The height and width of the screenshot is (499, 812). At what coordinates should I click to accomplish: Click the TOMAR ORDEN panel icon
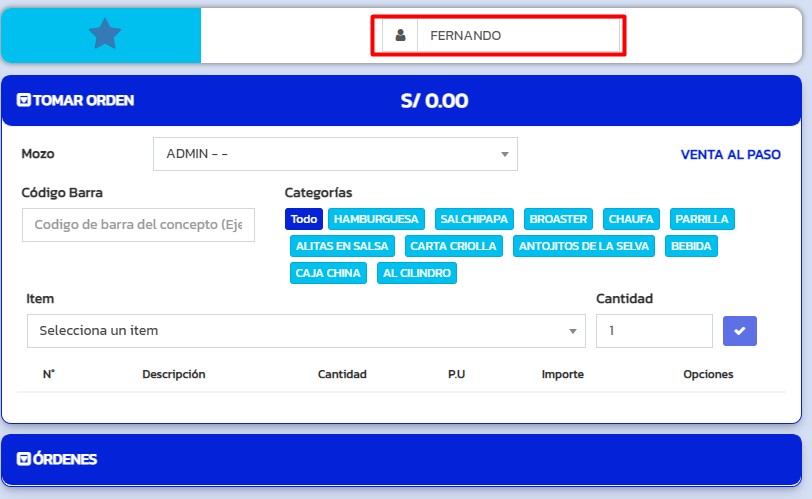point(24,101)
